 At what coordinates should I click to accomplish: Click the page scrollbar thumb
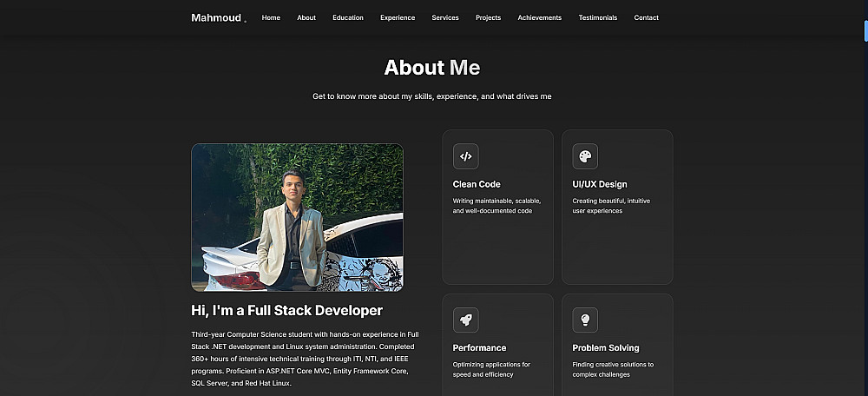tap(865, 30)
